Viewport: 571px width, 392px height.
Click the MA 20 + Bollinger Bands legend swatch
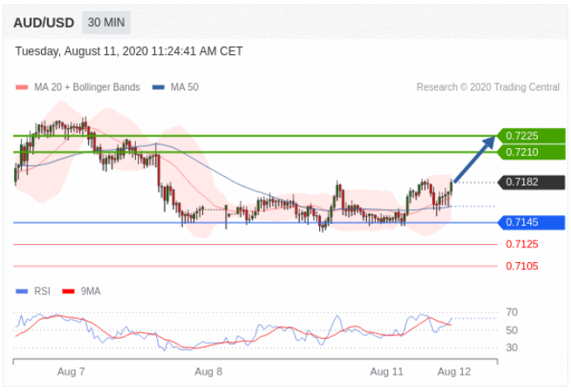tap(22, 87)
